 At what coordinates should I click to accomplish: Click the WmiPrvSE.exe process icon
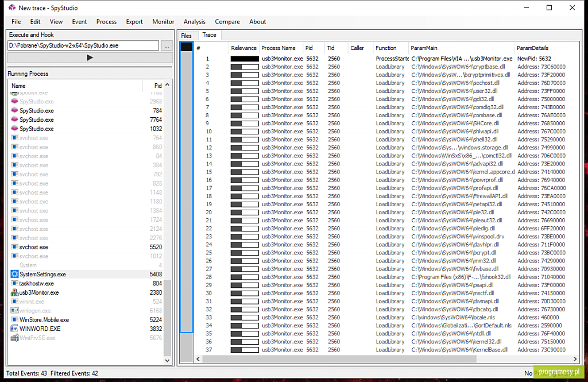point(14,338)
